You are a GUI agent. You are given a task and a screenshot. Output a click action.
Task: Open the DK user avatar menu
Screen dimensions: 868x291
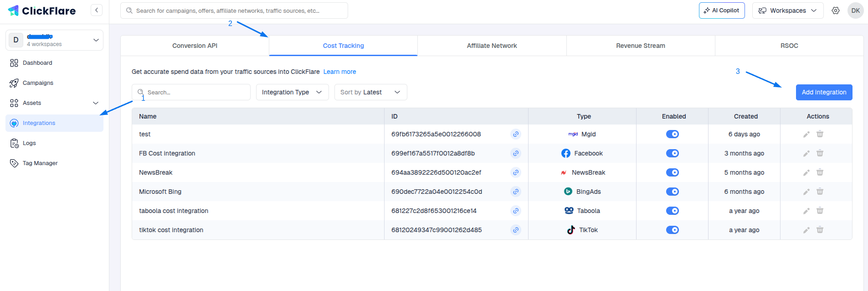point(856,10)
